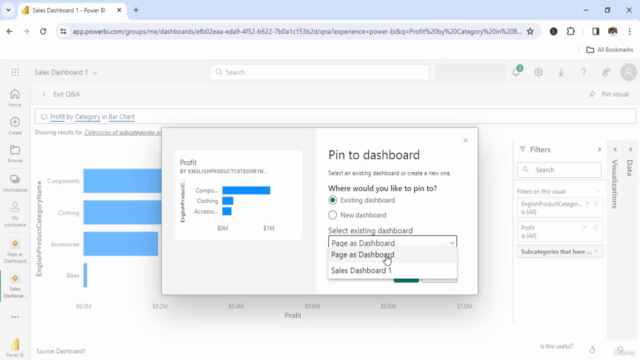Open Sales Dashboard item in the sidebar
The image size is (640, 360).
(x=15, y=286)
